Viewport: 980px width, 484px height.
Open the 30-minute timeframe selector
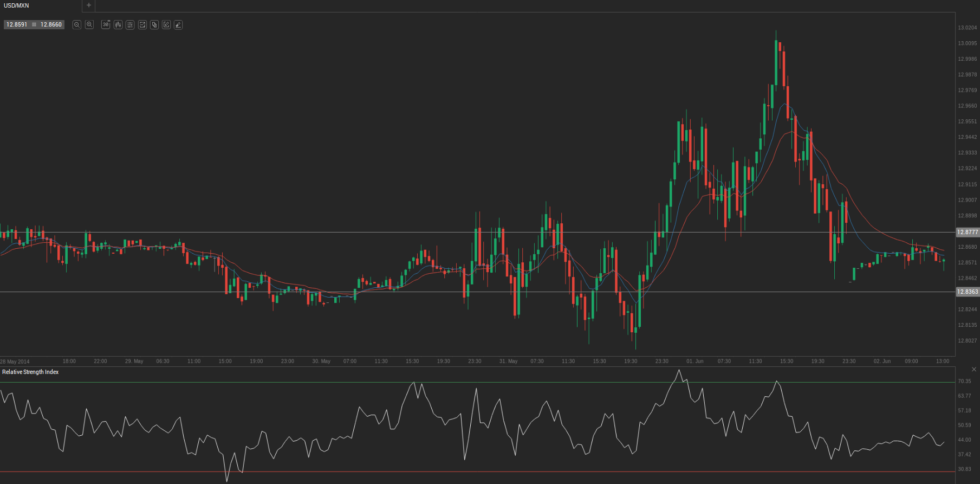click(x=106, y=25)
